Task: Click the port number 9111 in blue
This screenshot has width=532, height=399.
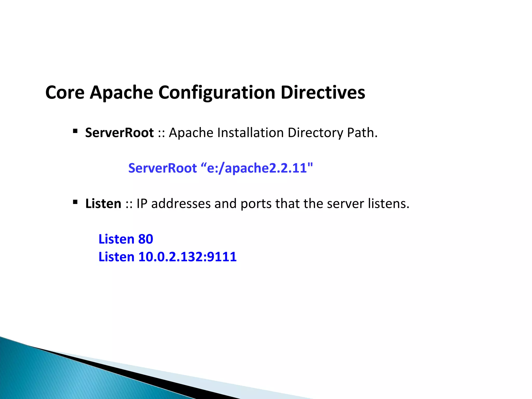Action: pyautogui.click(x=222, y=257)
